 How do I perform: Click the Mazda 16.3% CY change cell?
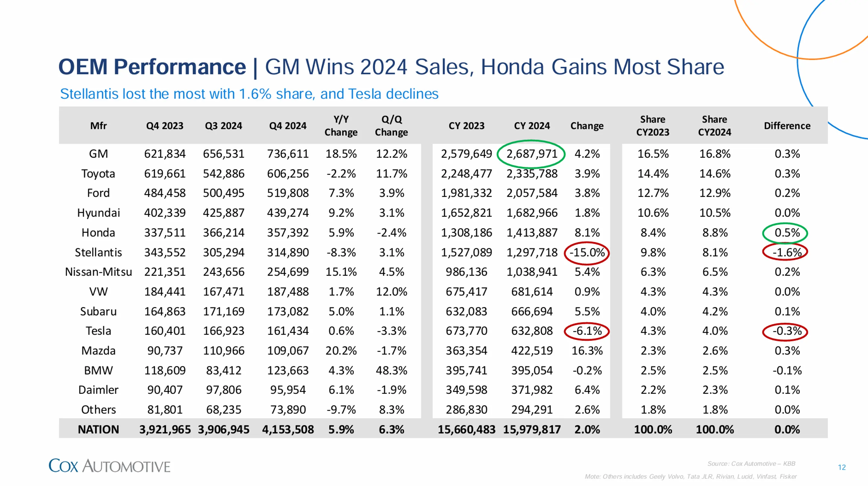click(587, 351)
